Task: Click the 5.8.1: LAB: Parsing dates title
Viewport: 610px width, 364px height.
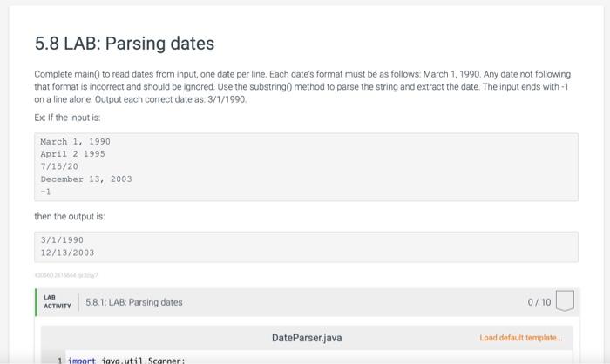Action: point(134,302)
